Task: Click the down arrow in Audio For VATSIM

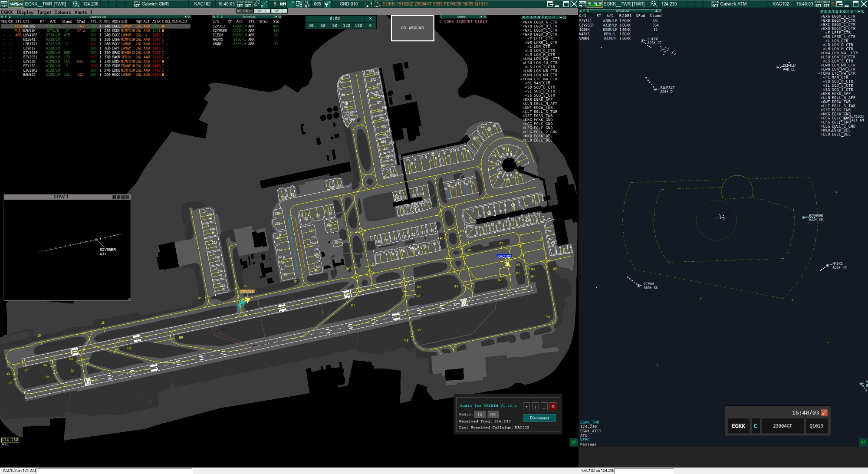Action: click(535, 406)
